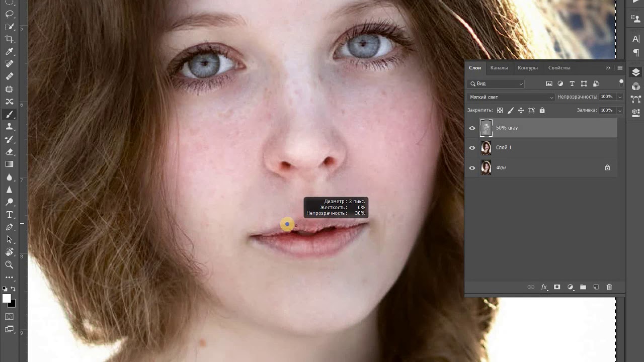
Task: Switch to the Каналы tab
Action: pyautogui.click(x=499, y=68)
